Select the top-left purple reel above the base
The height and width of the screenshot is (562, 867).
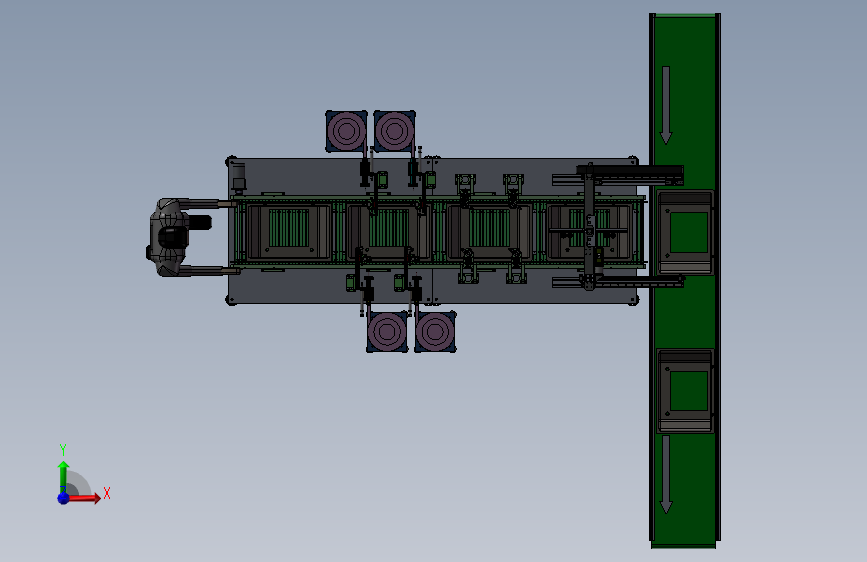(346, 131)
